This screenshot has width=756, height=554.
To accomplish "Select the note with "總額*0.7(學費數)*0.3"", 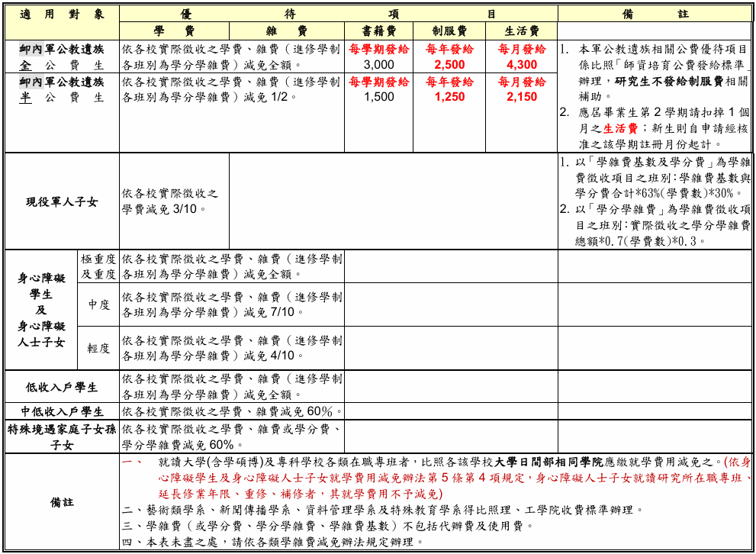I will 655,225.
